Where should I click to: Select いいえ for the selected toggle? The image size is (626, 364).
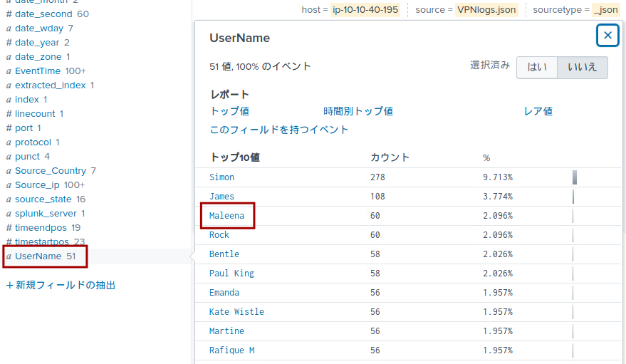pos(582,67)
